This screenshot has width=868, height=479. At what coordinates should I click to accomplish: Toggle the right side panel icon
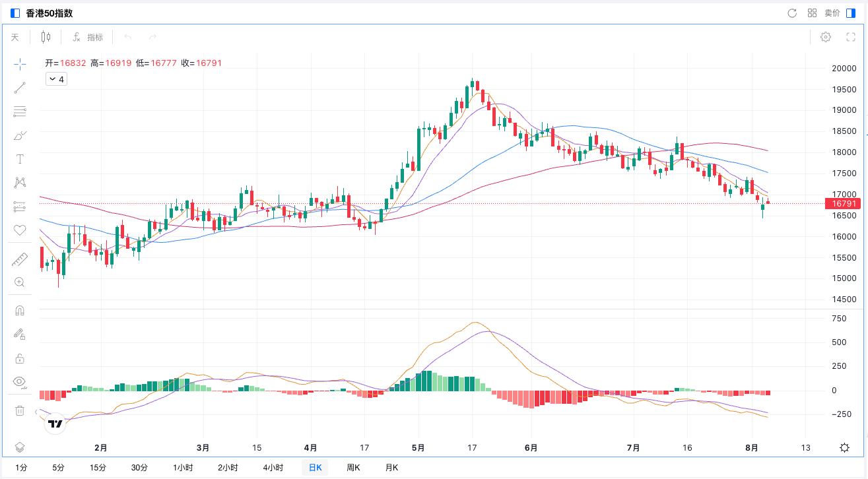[x=851, y=13]
